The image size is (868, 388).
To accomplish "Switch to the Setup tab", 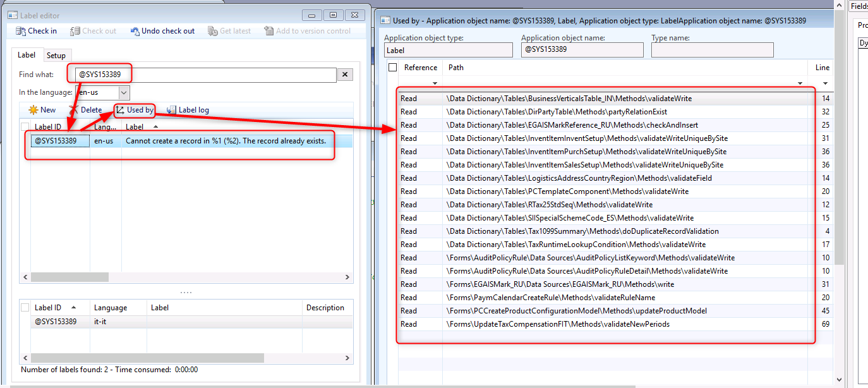I will [x=57, y=55].
